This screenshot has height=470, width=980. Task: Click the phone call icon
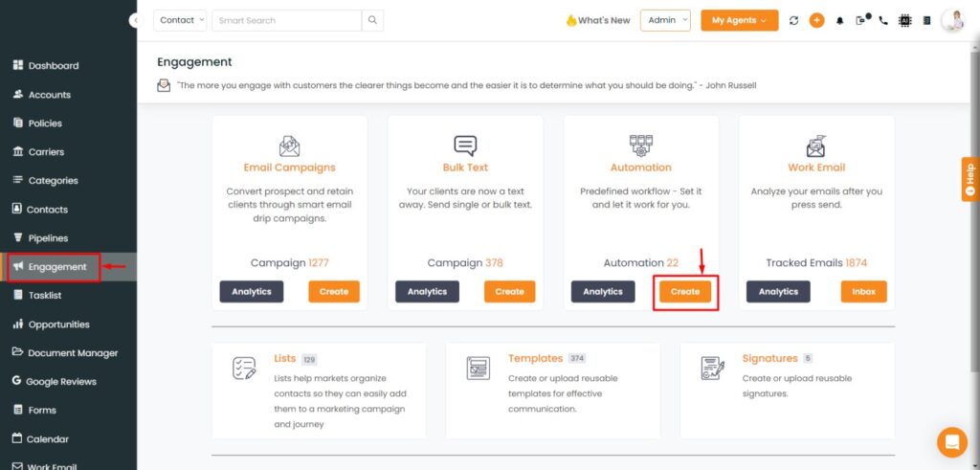point(883,21)
